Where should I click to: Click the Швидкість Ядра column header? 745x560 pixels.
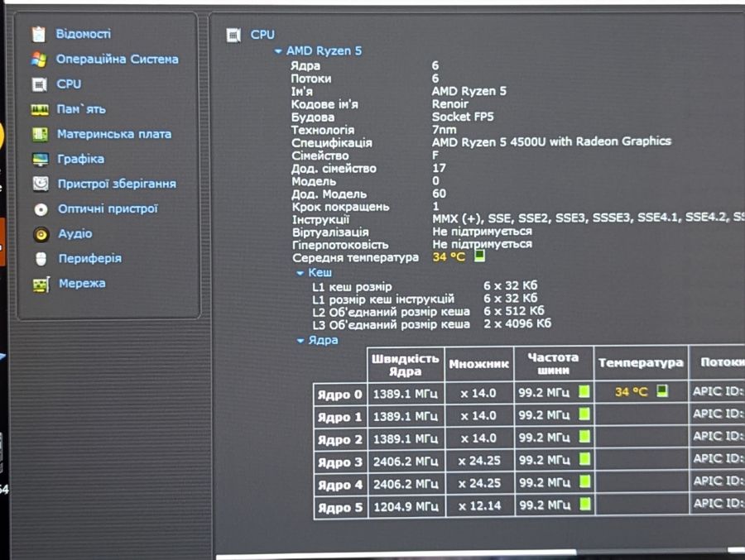point(406,365)
